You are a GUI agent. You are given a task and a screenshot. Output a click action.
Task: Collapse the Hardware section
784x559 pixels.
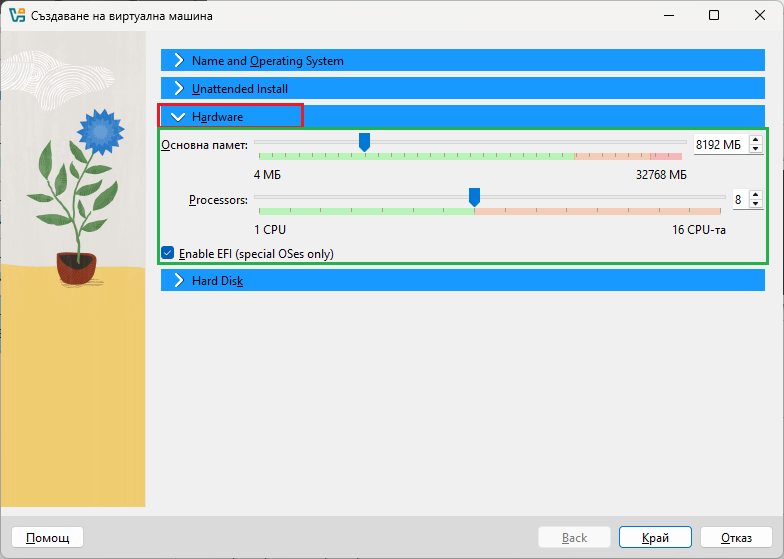(x=462, y=116)
